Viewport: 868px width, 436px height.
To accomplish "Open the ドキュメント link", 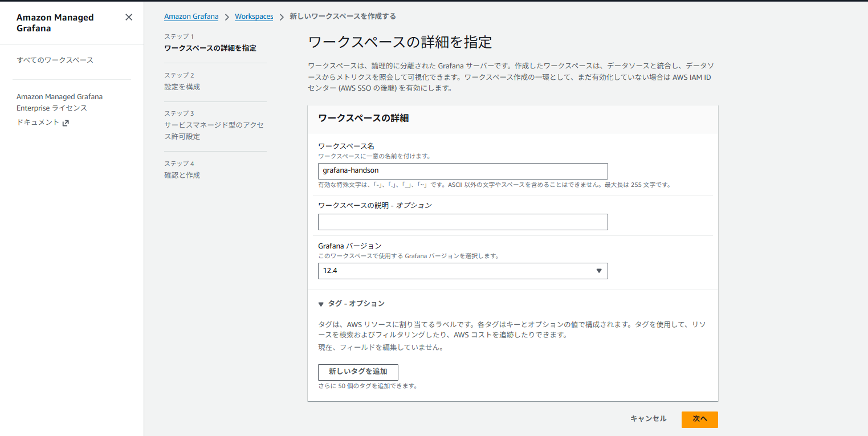I will [38, 122].
